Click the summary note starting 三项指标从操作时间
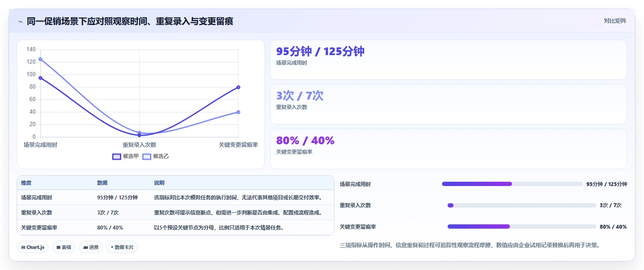Viewport: 644px width, 270px height. (x=469, y=245)
